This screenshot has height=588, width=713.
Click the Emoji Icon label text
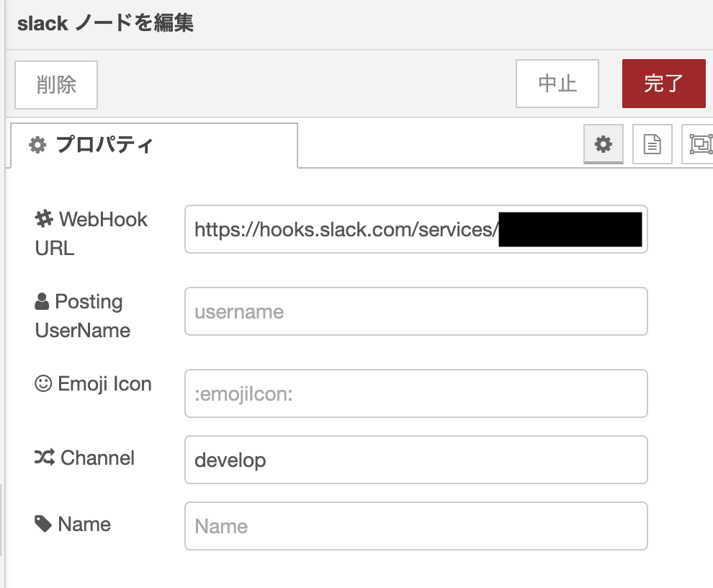coord(104,384)
